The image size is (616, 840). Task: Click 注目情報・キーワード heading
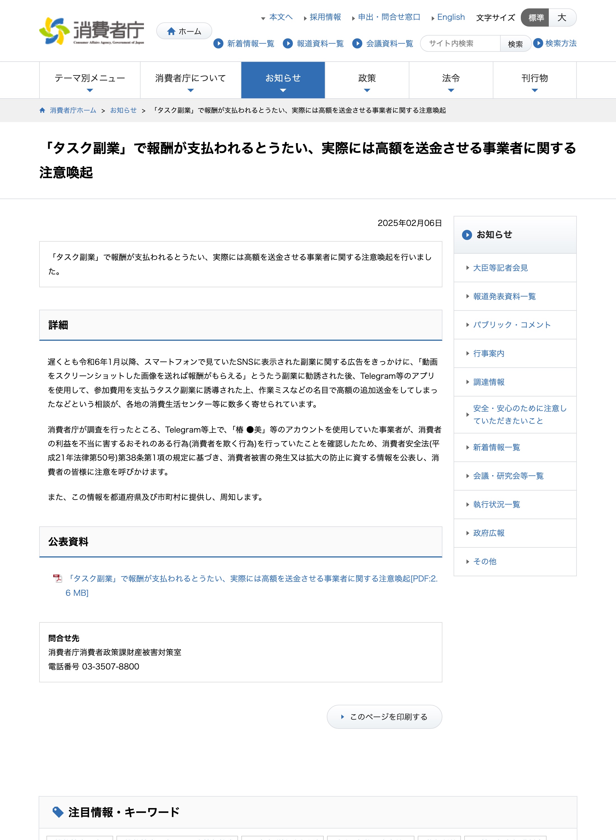124,812
